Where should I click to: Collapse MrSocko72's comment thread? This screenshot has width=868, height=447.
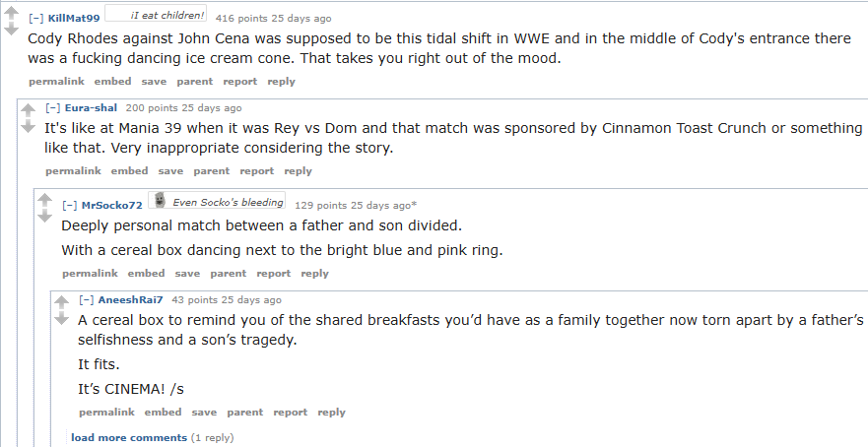click(x=70, y=206)
